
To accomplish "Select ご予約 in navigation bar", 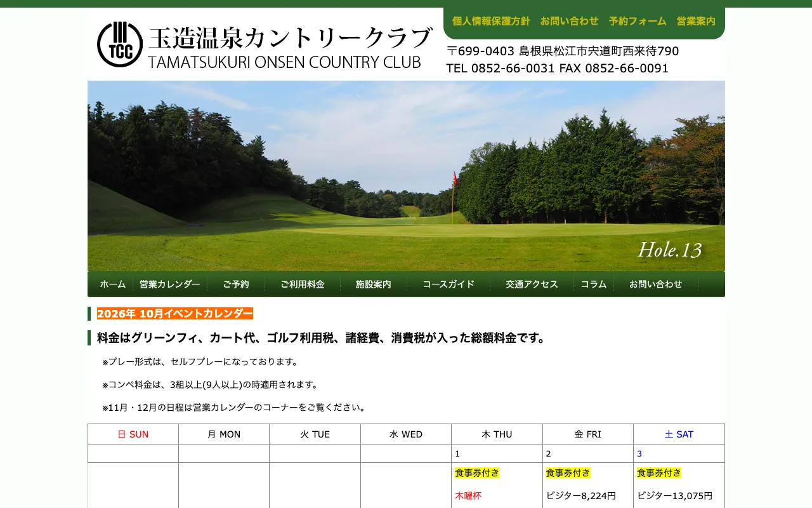I will click(x=236, y=284).
